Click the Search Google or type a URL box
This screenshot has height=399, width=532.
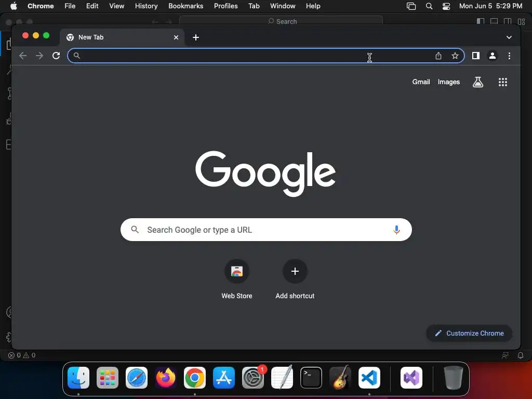coord(266,230)
